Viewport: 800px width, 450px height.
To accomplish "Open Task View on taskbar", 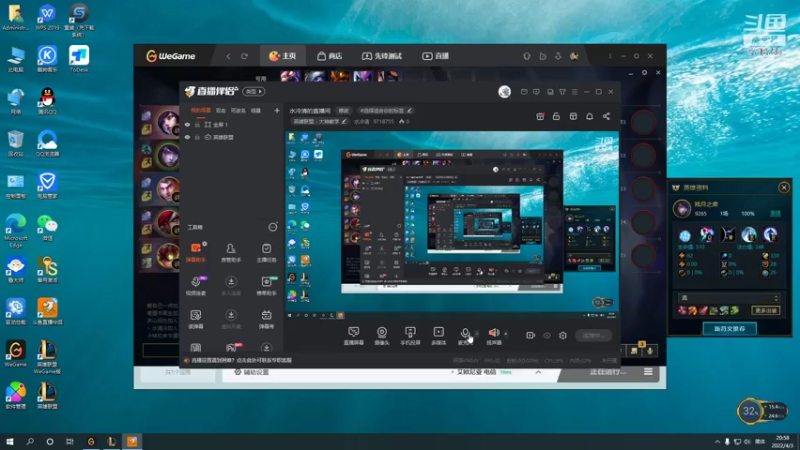I will 69,441.
